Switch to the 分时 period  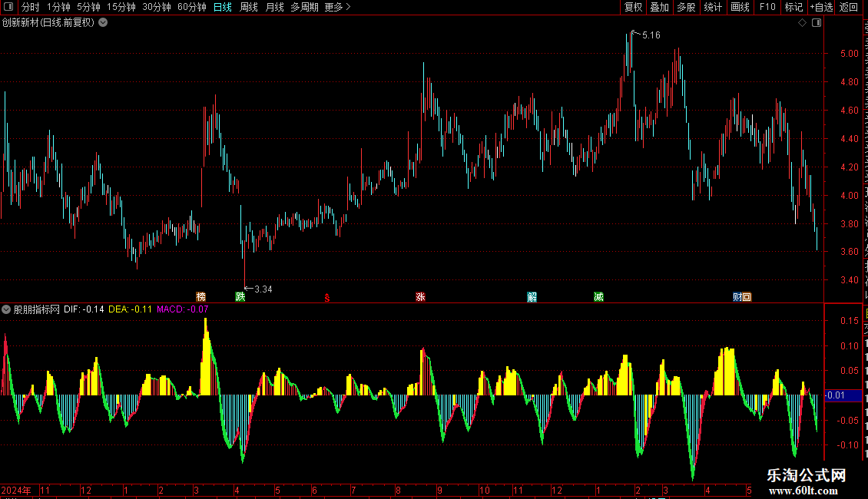click(x=31, y=7)
